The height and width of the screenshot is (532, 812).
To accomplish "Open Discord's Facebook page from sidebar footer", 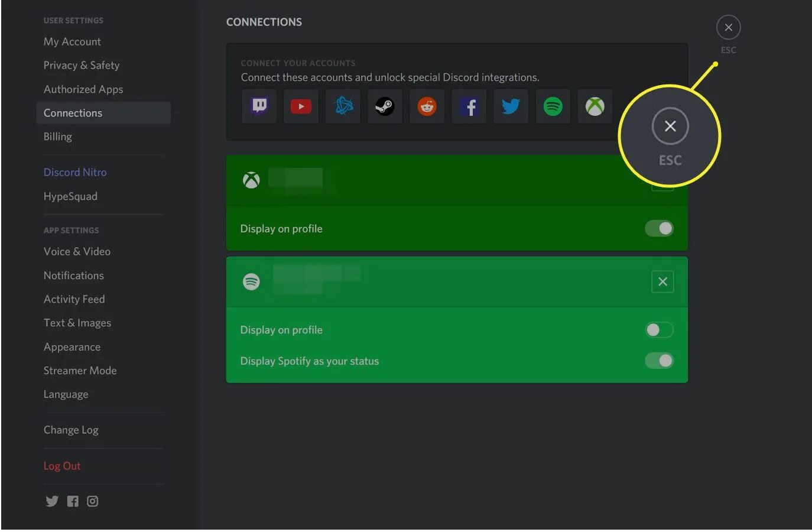I will point(73,501).
